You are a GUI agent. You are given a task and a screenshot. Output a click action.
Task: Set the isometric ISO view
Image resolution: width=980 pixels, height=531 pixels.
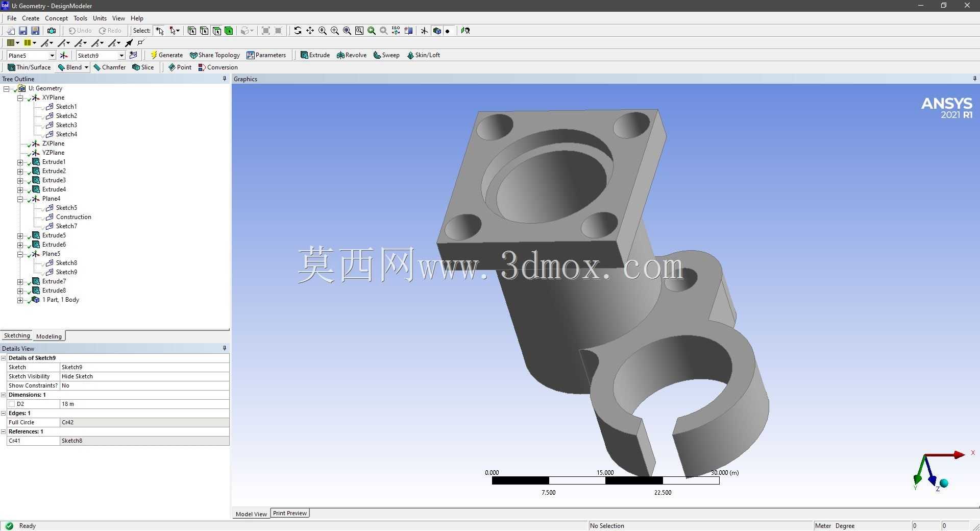[x=396, y=31]
